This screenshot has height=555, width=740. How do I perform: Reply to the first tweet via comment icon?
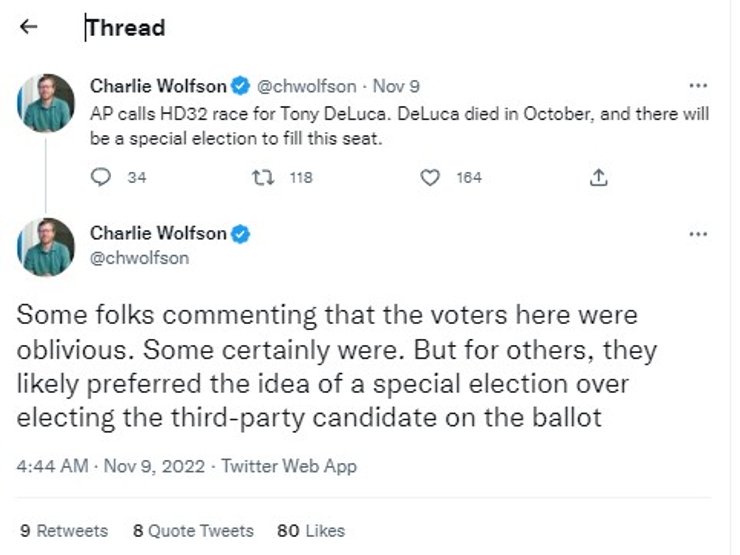click(101, 178)
